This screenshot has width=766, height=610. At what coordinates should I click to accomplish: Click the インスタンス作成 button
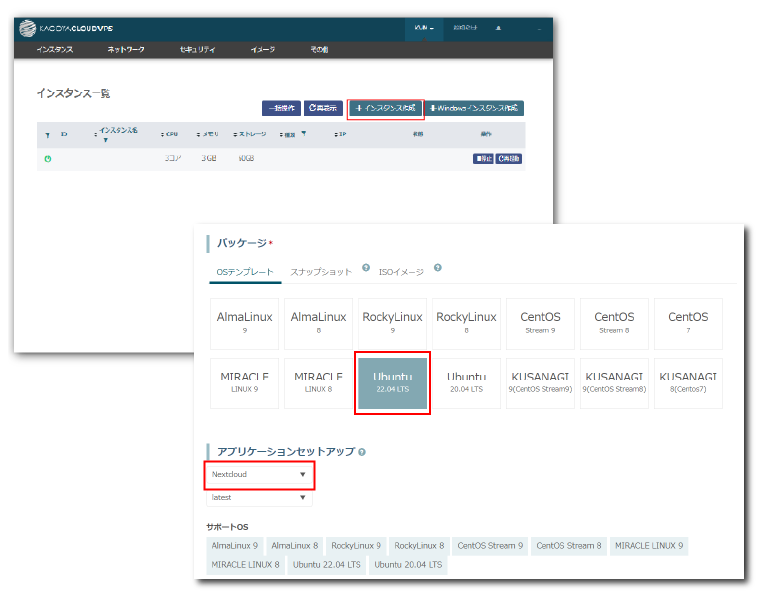[385, 108]
